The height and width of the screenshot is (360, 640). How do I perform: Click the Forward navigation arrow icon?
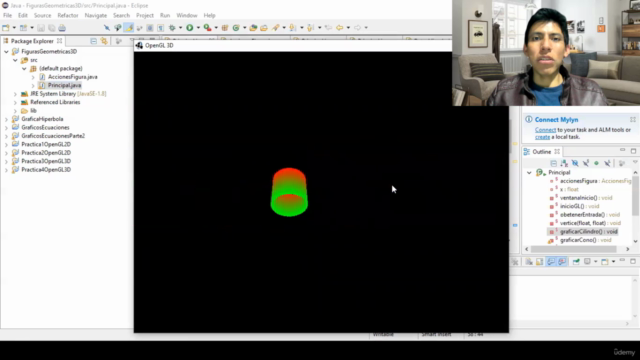(358, 28)
